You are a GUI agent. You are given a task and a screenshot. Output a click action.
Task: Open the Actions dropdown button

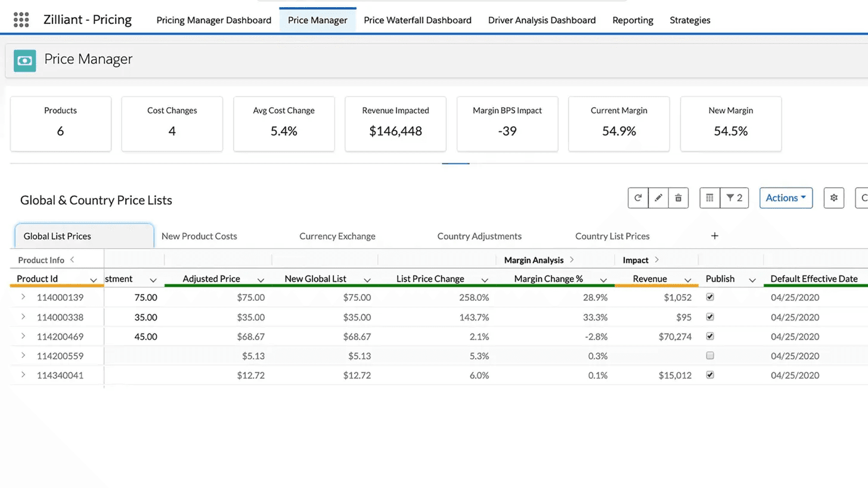pos(786,198)
